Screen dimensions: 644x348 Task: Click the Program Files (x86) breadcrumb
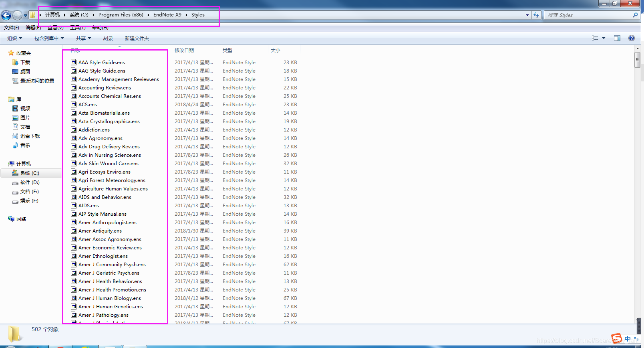coord(121,15)
